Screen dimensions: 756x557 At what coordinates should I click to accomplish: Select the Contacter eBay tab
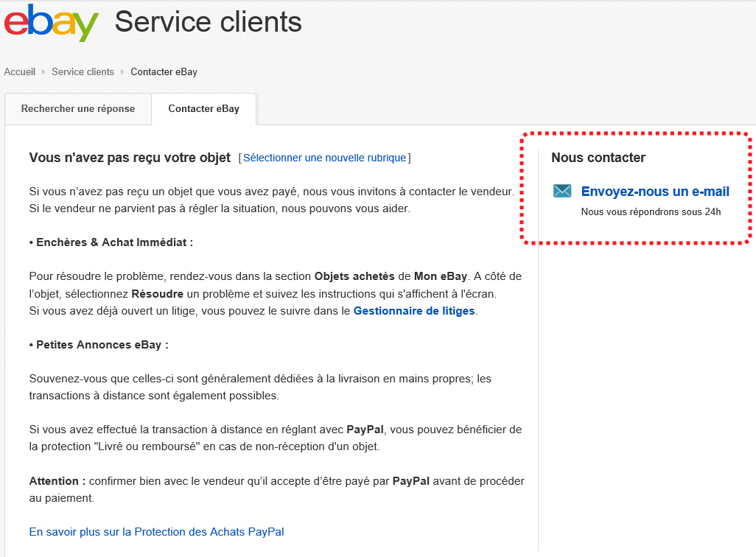click(x=204, y=109)
